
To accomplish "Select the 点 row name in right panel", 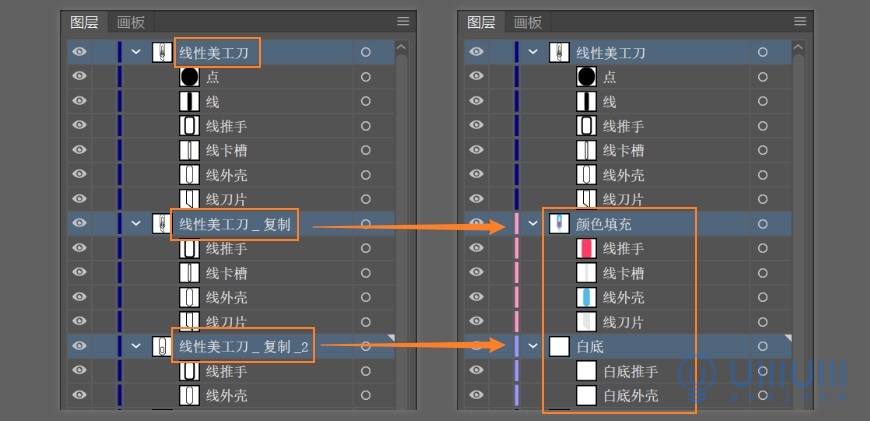I will (x=610, y=77).
